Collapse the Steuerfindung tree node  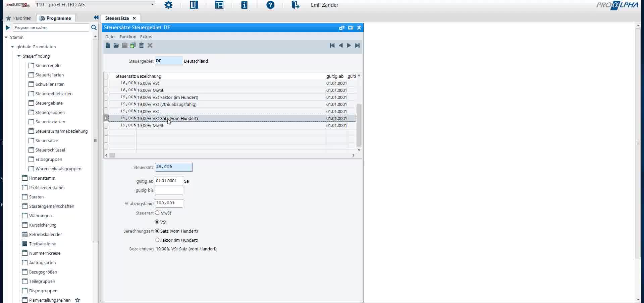pos(19,56)
